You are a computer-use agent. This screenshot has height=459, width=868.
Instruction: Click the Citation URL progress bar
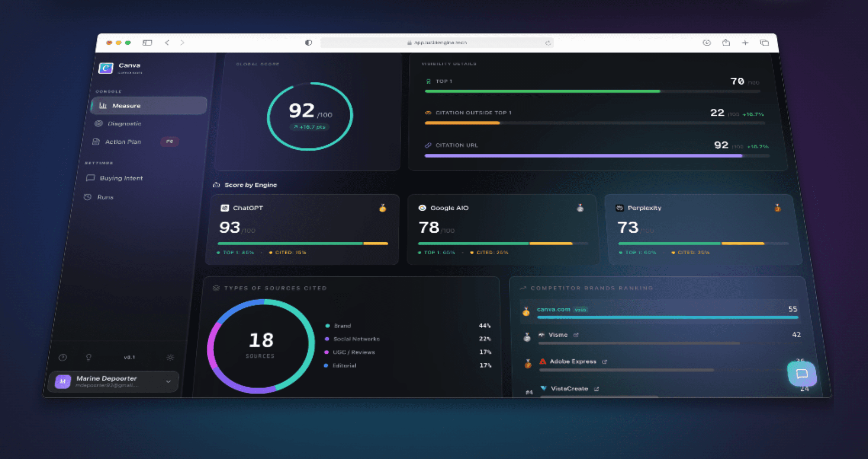[595, 156]
